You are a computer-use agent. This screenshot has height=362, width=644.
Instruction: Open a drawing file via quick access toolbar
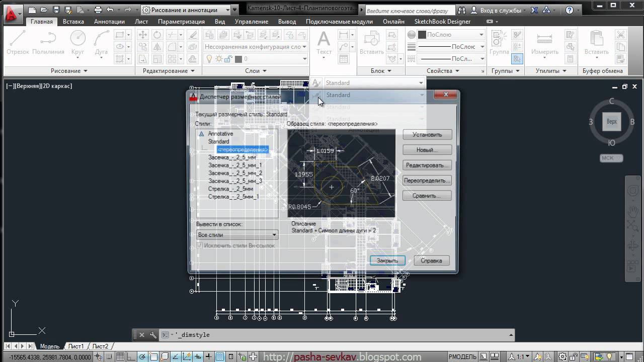pyautogui.click(x=43, y=10)
